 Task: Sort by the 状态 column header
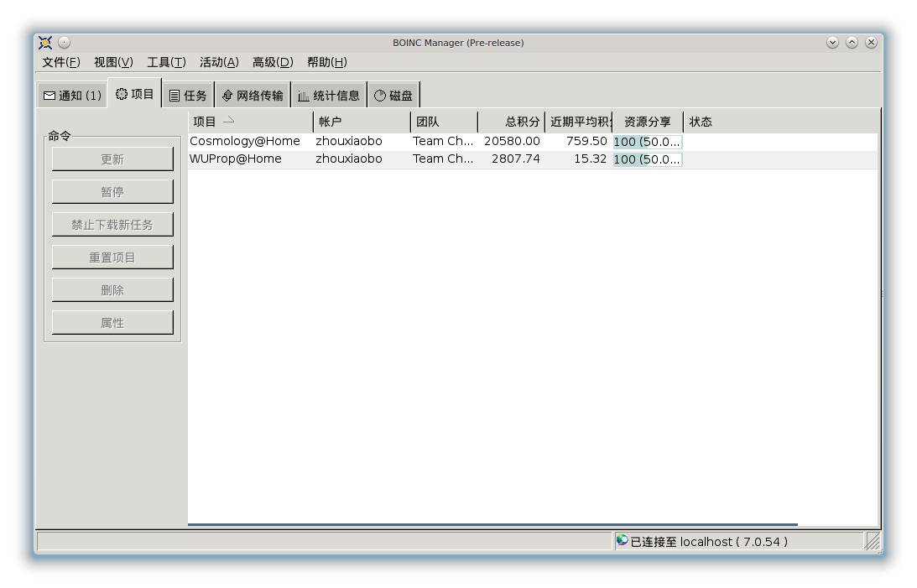[781, 122]
